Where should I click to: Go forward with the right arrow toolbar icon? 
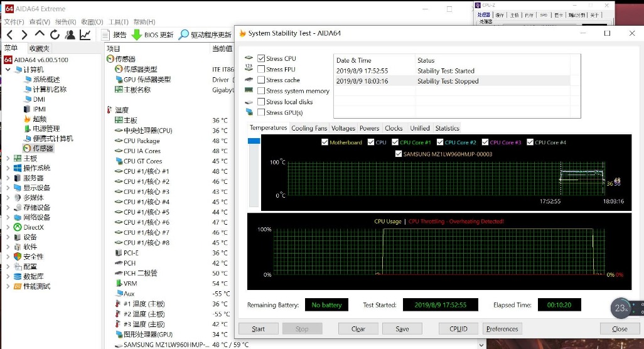pyautogui.click(x=24, y=35)
